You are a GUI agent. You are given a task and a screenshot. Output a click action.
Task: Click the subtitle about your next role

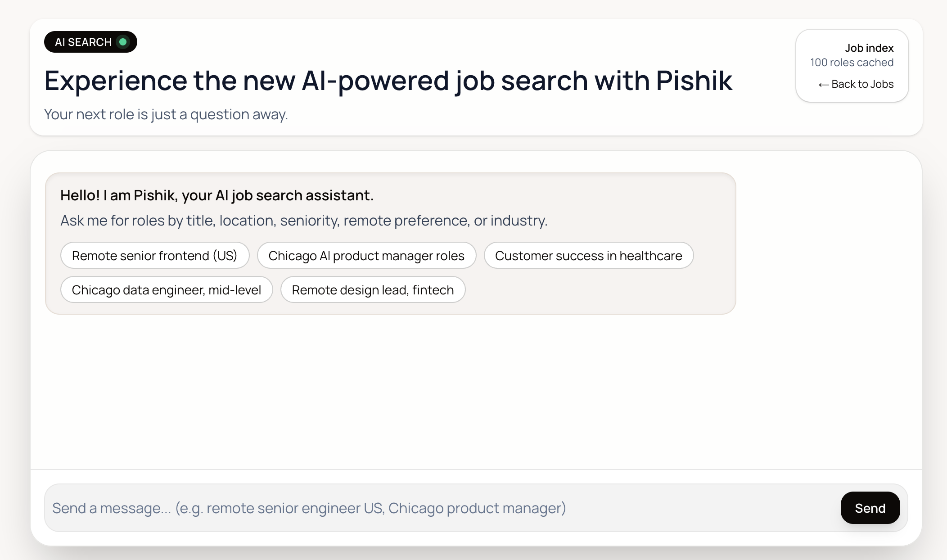[166, 114]
